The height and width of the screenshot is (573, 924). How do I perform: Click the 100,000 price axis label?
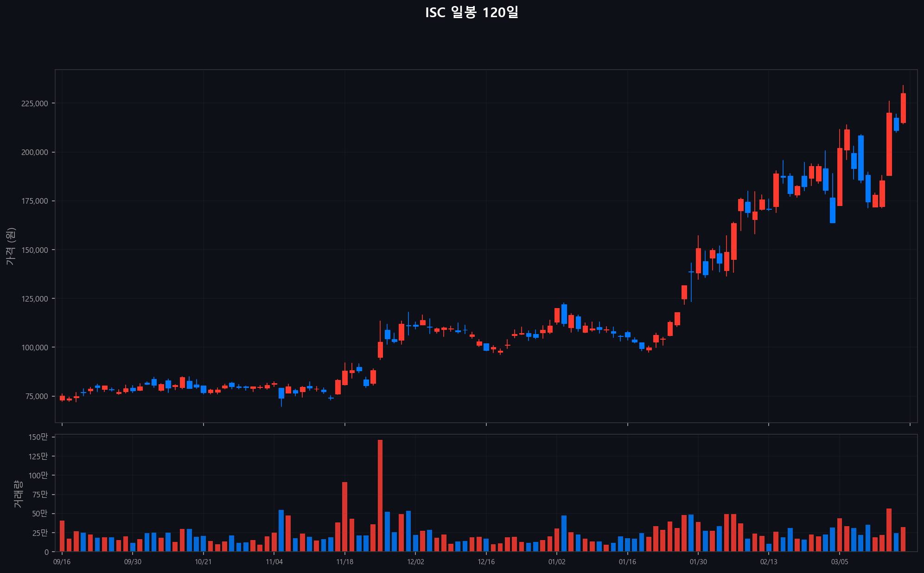click(x=35, y=348)
